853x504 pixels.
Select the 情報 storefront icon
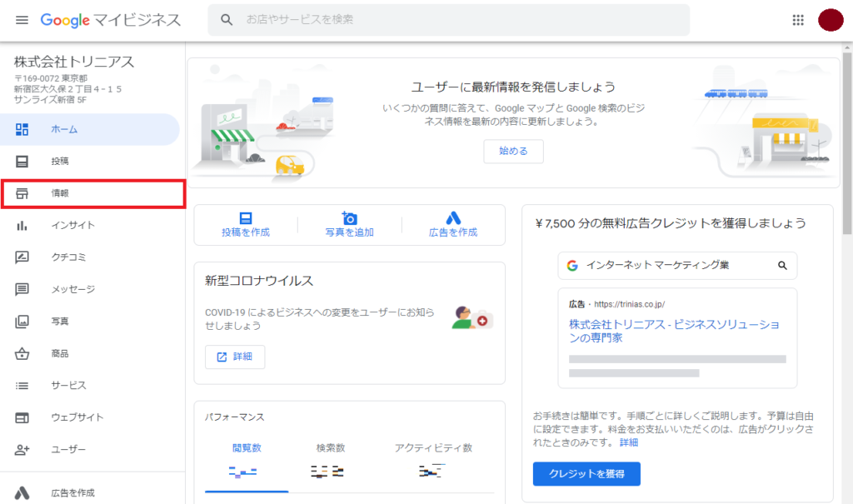pyautogui.click(x=22, y=193)
